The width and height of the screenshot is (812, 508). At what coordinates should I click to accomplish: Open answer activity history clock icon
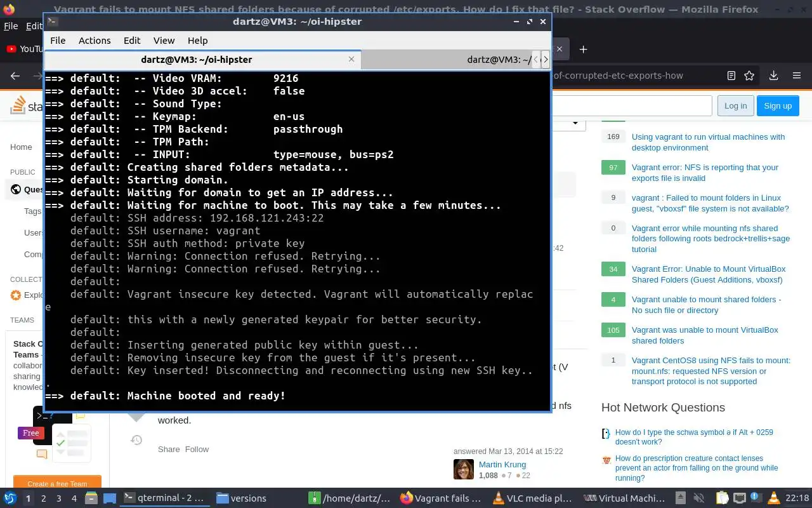point(136,439)
